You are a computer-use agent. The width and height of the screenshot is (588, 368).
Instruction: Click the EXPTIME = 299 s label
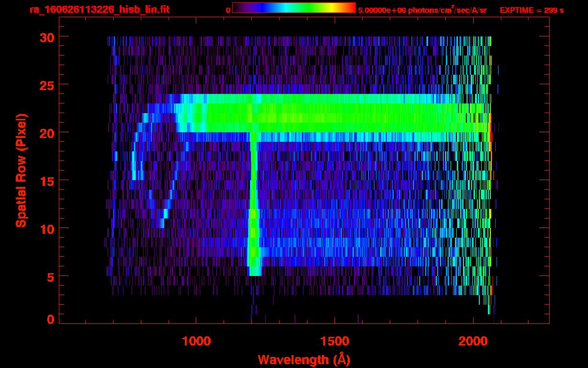point(531,10)
